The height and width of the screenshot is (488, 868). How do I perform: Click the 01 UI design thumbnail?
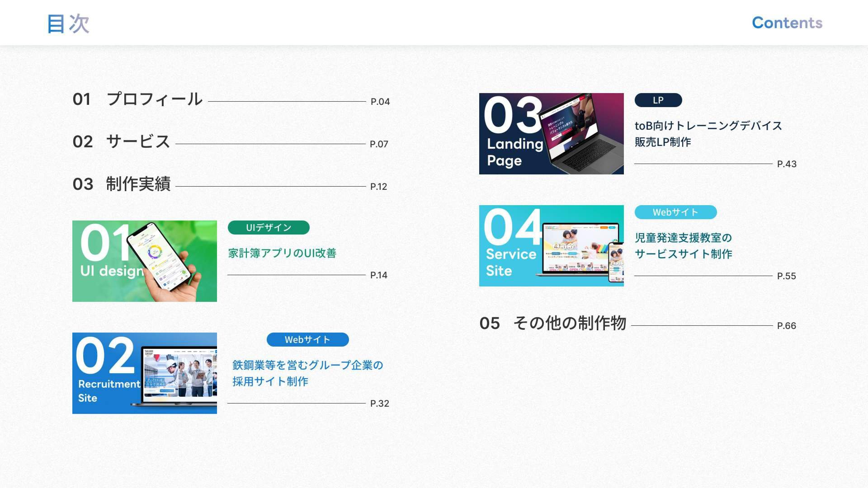click(x=144, y=261)
